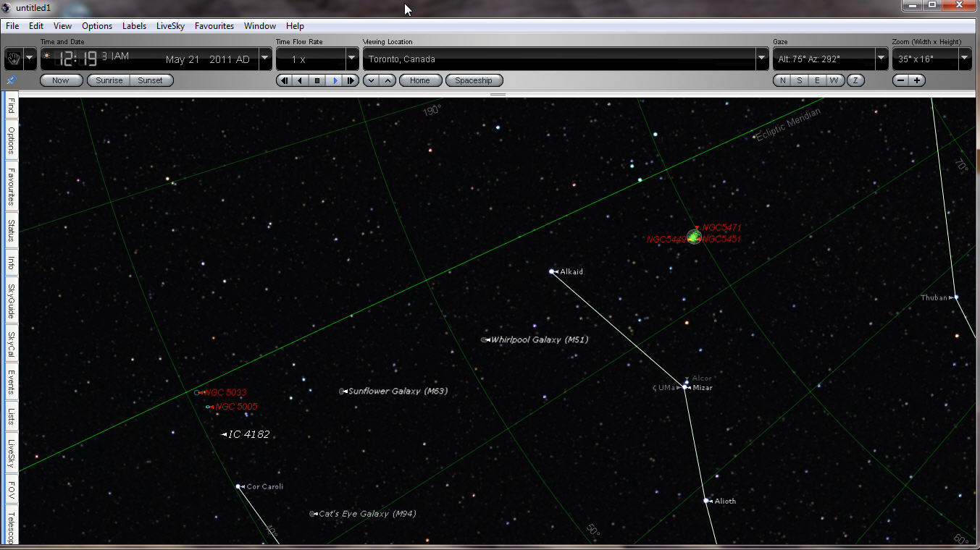Screen dimensions: 980x550
Task: Click the zoom out minus button
Action: click(900, 80)
